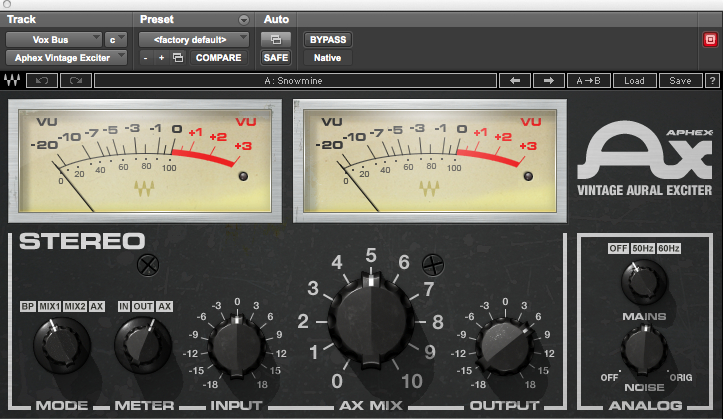723x419 pixels.
Task: Open the Aphex Vintage Exciter plug-in selector
Action: coord(66,58)
